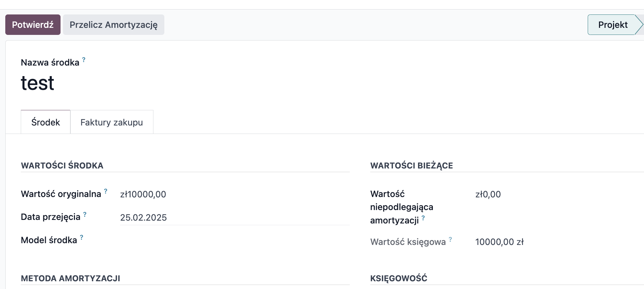
Task: Select the Projekt status stage
Action: [x=613, y=25]
